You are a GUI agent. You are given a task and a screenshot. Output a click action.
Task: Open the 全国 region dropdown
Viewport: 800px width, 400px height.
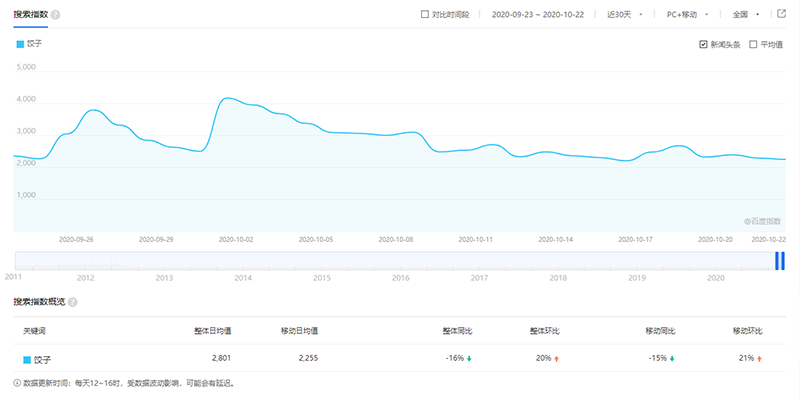[x=746, y=15]
